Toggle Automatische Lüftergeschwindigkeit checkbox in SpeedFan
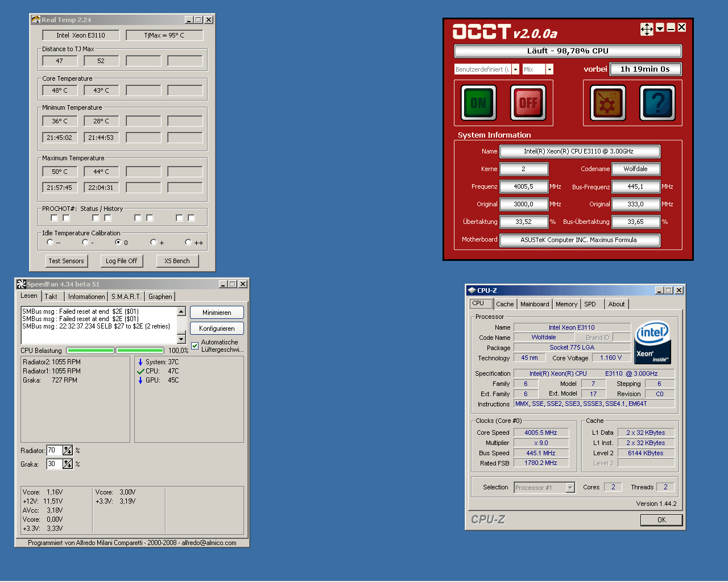Screen dimensions: 728x582 pos(195,346)
